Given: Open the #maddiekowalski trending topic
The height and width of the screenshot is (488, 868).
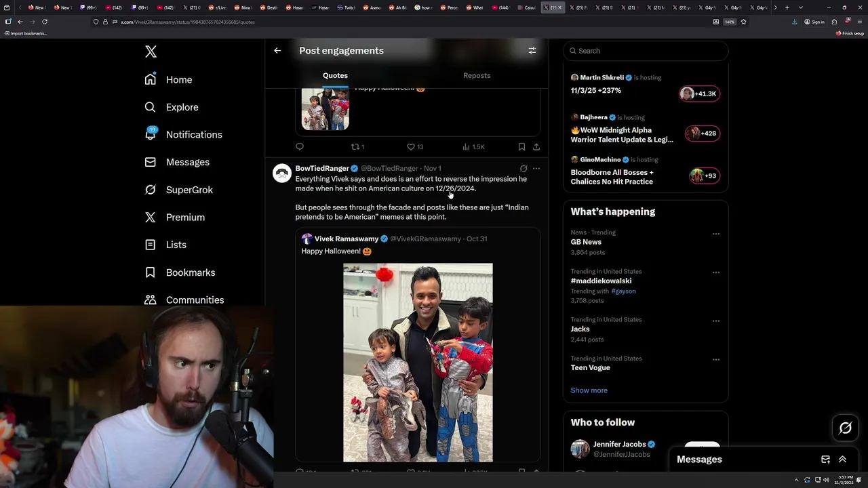Looking at the screenshot, I should (601, 281).
